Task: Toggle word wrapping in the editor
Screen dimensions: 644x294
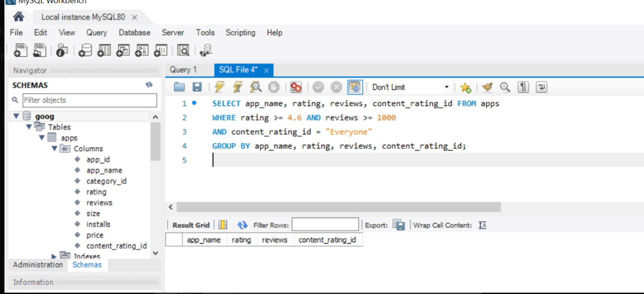Action: click(x=541, y=87)
